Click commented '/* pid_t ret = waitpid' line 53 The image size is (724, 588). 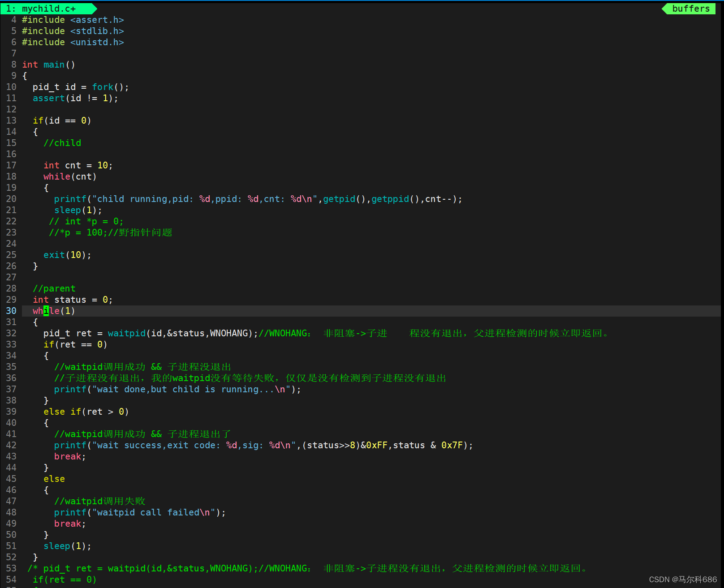307,568
